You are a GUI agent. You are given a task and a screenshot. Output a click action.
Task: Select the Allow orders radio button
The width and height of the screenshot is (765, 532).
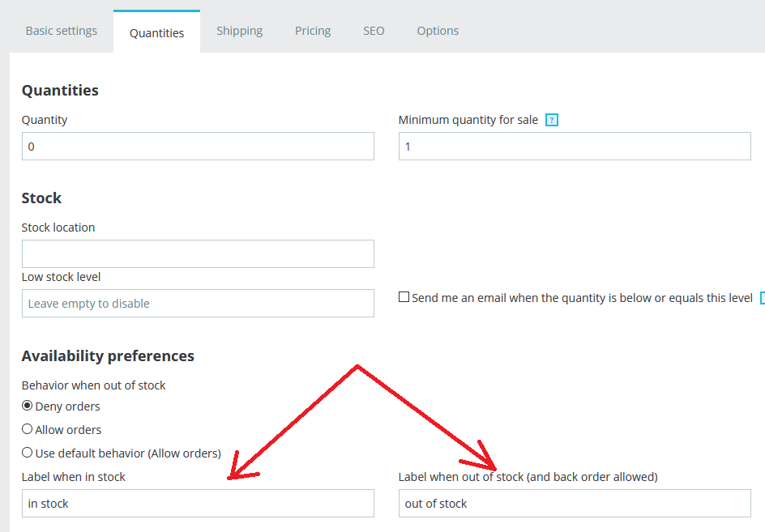point(28,429)
